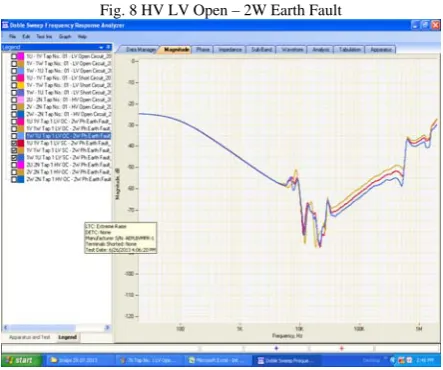443x370 pixels.
Task: Open the File menu
Action: coord(12,36)
